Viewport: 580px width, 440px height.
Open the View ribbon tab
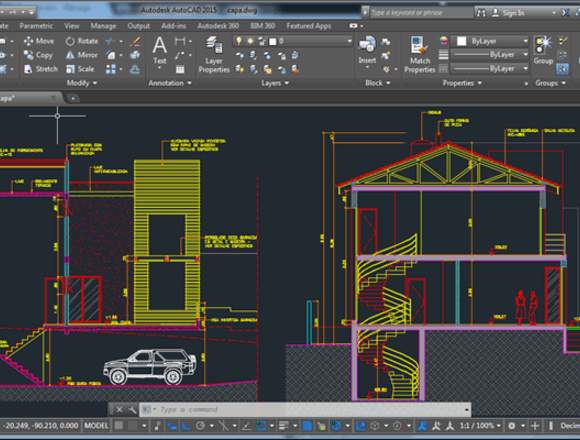click(x=72, y=26)
